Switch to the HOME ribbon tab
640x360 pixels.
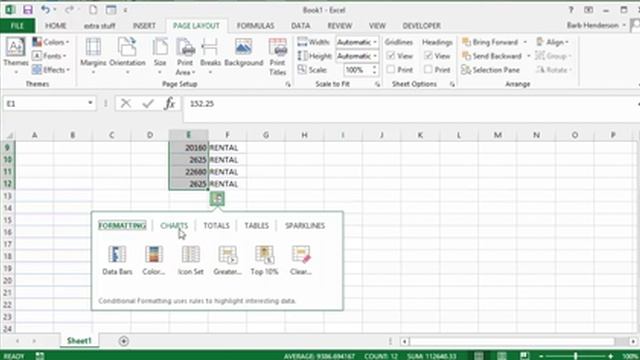click(x=56, y=26)
